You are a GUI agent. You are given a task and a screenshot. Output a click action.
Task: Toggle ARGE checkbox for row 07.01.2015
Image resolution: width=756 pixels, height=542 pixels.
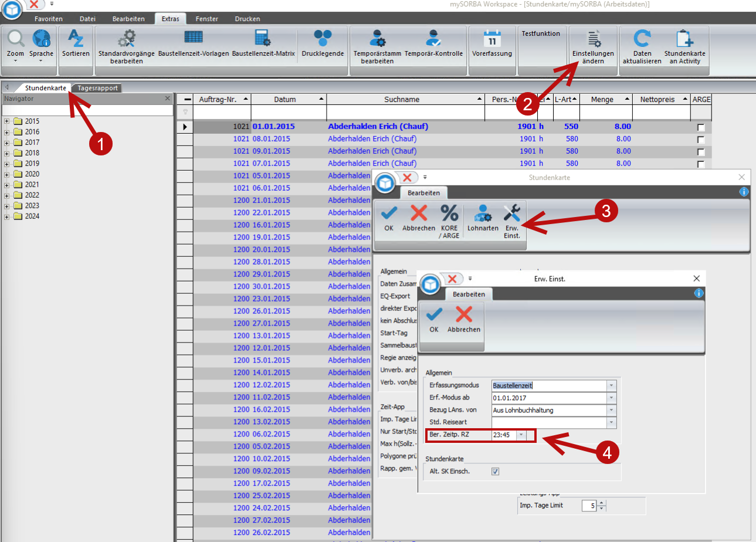point(700,164)
